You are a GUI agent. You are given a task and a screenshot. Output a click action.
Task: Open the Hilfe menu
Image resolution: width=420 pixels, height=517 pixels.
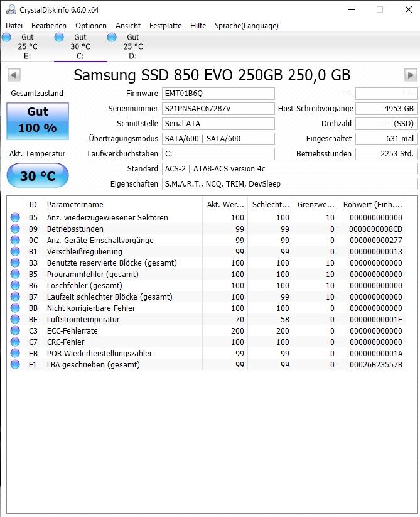(x=198, y=26)
